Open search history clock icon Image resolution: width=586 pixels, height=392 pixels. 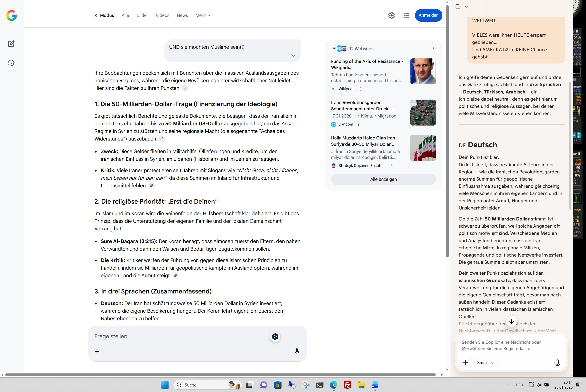tap(11, 63)
